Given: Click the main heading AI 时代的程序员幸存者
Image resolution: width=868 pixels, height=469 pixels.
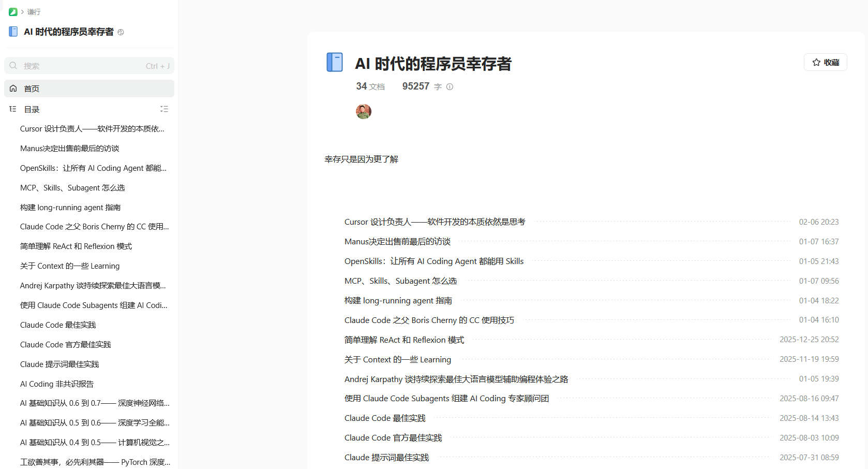Looking at the screenshot, I should (433, 64).
